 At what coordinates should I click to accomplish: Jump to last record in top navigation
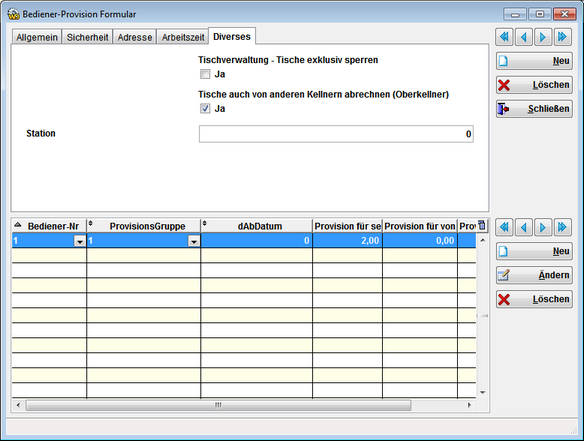point(562,37)
